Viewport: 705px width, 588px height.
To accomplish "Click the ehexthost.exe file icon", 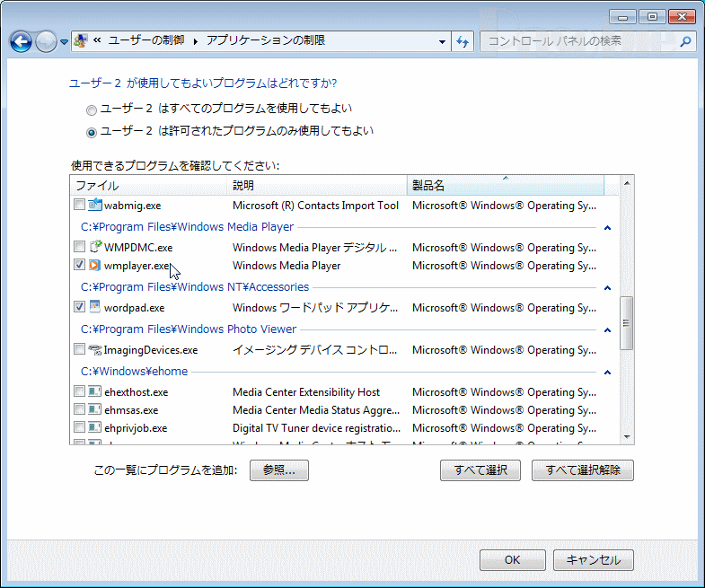I will click(x=94, y=391).
